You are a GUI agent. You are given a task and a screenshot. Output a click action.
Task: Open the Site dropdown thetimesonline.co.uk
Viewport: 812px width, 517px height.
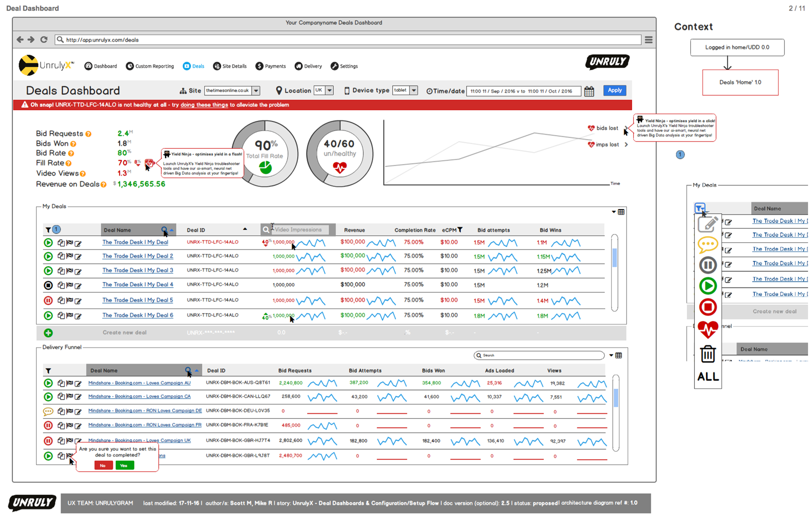(x=256, y=90)
